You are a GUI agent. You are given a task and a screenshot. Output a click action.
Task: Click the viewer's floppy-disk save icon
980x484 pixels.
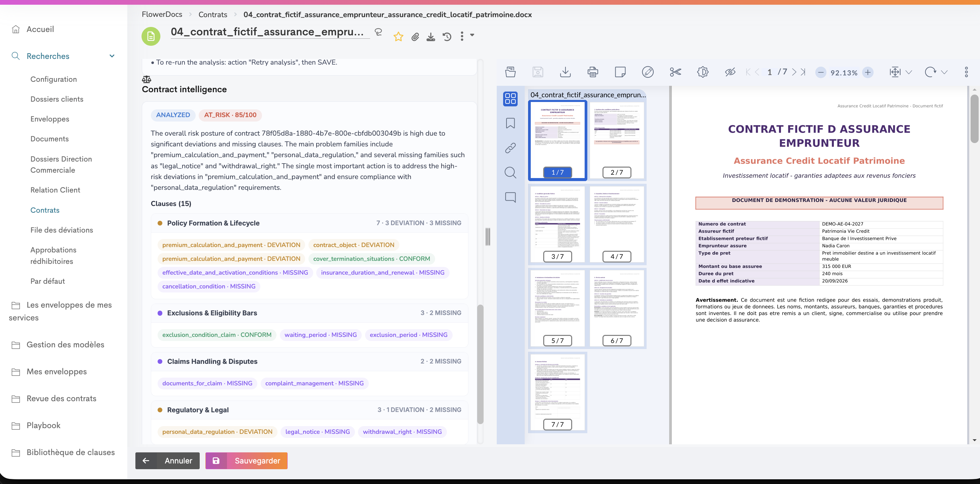coord(537,72)
